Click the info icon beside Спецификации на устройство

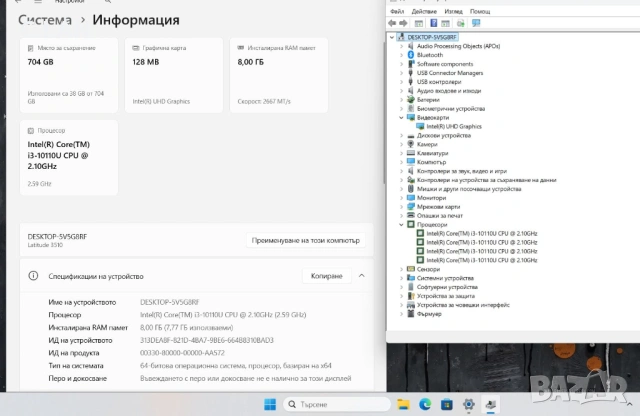pyautogui.click(x=33, y=276)
